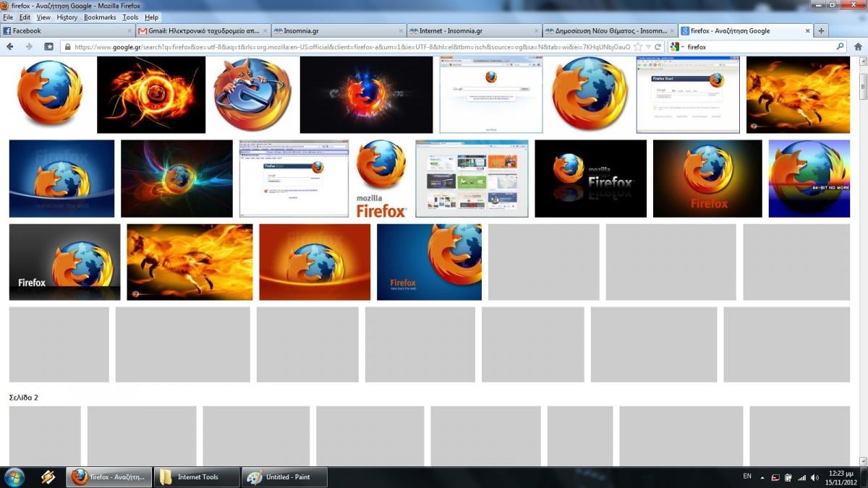The width and height of the screenshot is (868, 488).
Task: Open the tiled websites browser screenshot thumbnail
Action: pyautogui.click(x=472, y=179)
